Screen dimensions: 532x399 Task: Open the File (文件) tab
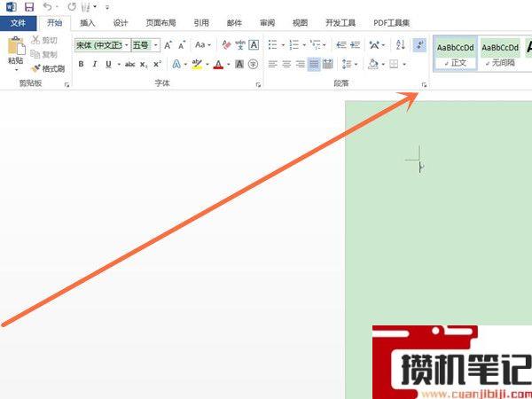click(x=19, y=23)
